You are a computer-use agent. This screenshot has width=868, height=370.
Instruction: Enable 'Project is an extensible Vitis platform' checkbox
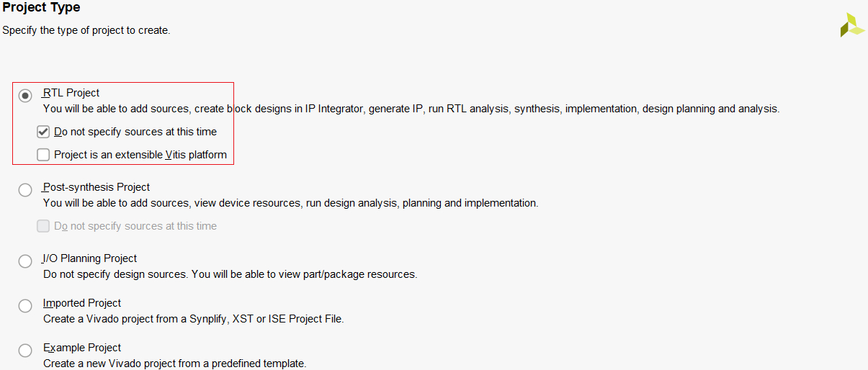coord(44,155)
